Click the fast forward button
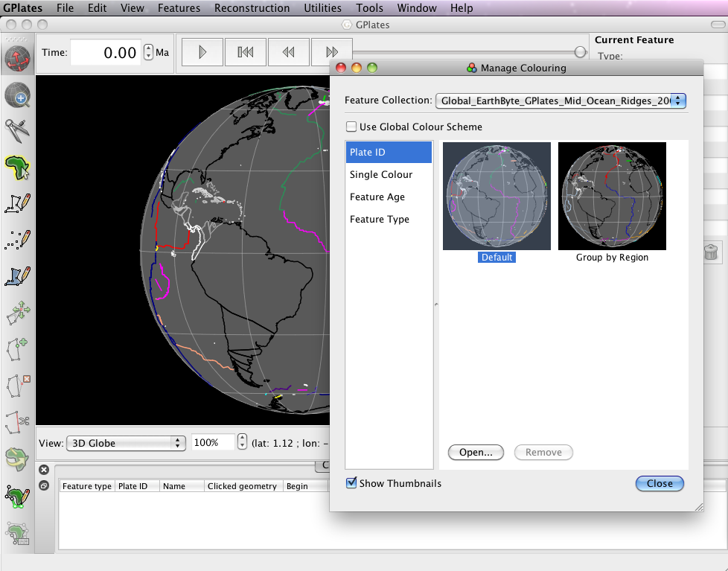The width and height of the screenshot is (728, 571). point(332,52)
